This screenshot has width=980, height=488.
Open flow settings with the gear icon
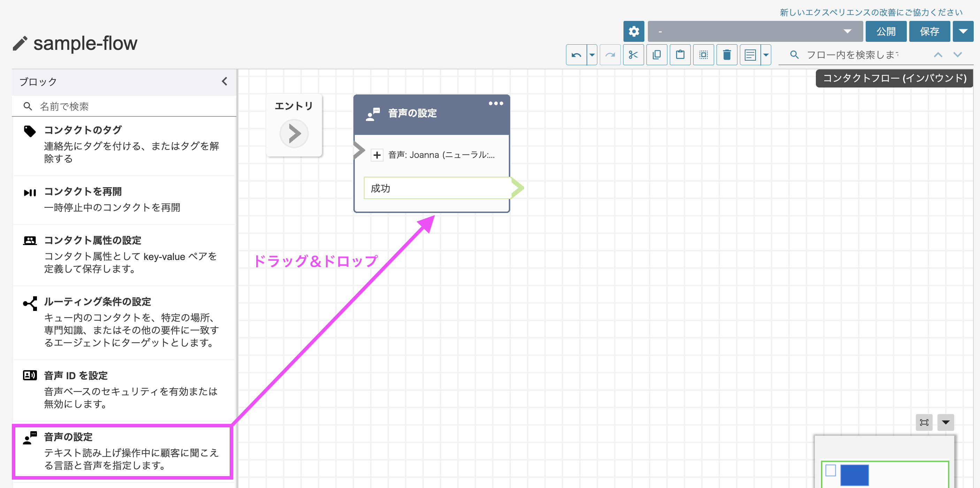634,31
